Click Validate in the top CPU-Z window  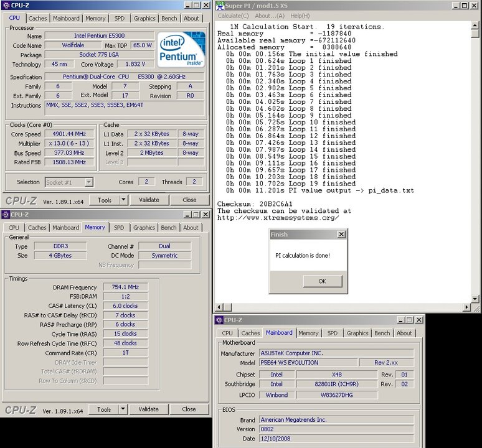click(x=149, y=200)
